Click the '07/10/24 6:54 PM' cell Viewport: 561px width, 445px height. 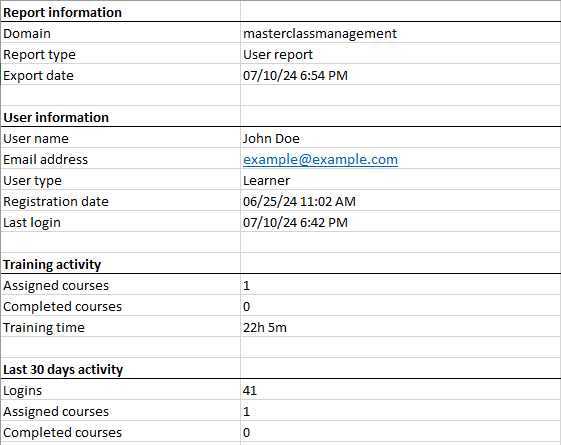[401, 75]
